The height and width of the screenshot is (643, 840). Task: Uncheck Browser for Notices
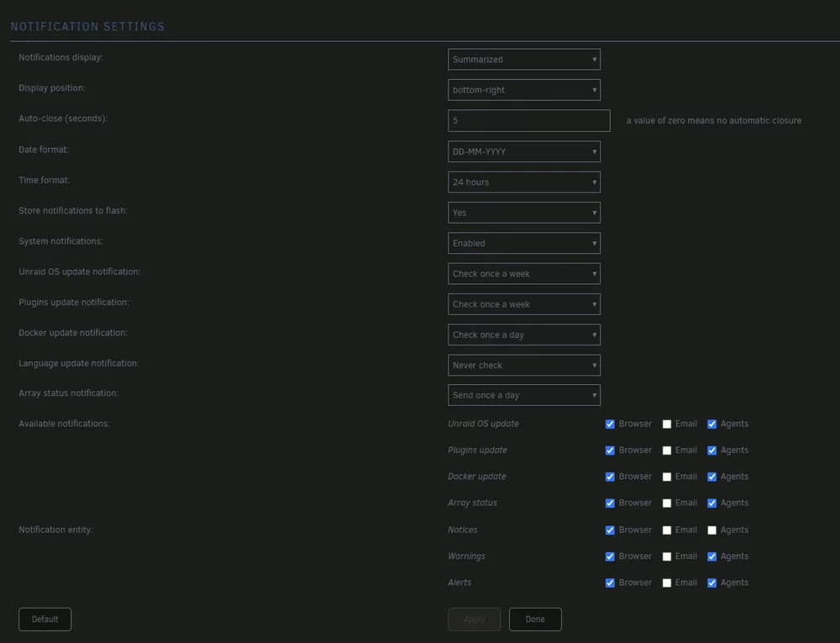tap(610, 530)
